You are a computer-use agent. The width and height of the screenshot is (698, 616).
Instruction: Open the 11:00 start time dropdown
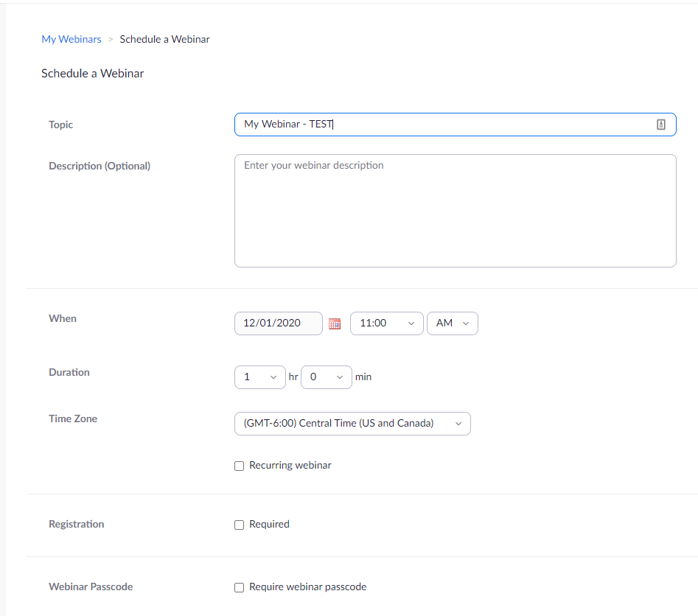point(386,323)
